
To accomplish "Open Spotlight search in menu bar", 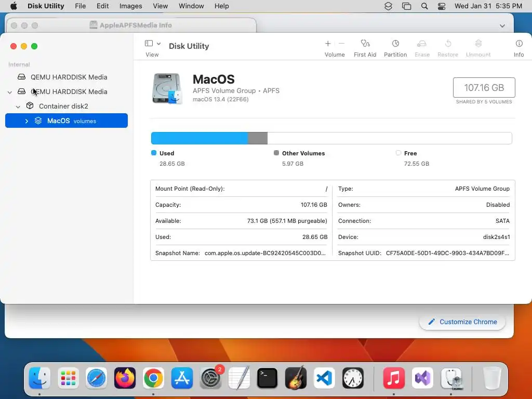I will click(x=424, y=6).
